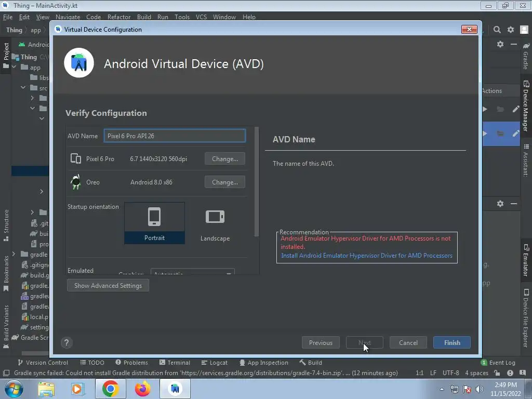This screenshot has width=532, height=399.
Task: Click the Oreo Android version icon
Action: click(76, 182)
